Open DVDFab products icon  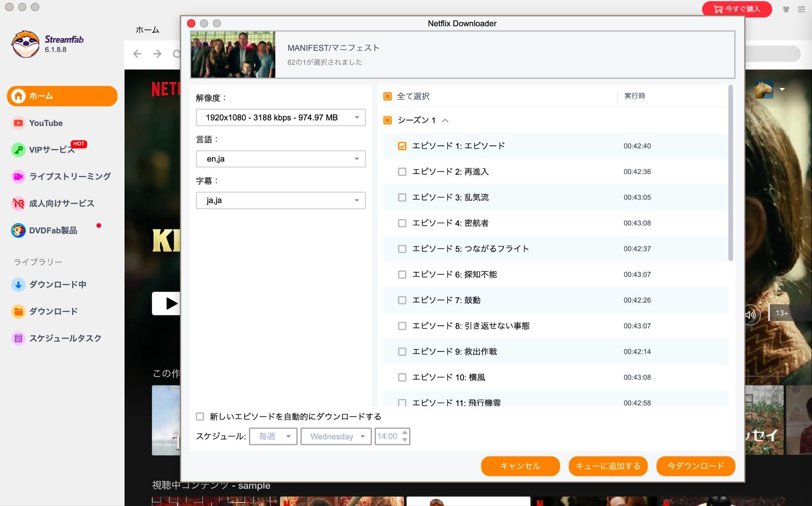click(x=18, y=230)
